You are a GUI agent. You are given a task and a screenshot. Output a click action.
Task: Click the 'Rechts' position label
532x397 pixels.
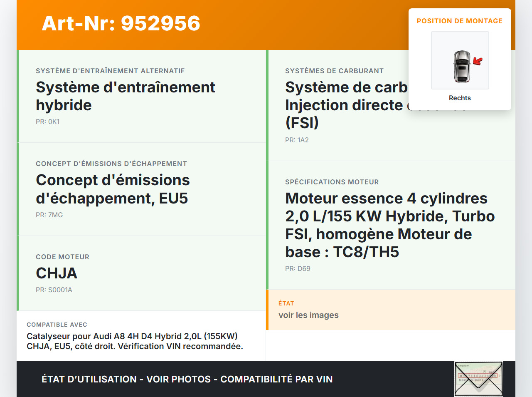click(460, 98)
